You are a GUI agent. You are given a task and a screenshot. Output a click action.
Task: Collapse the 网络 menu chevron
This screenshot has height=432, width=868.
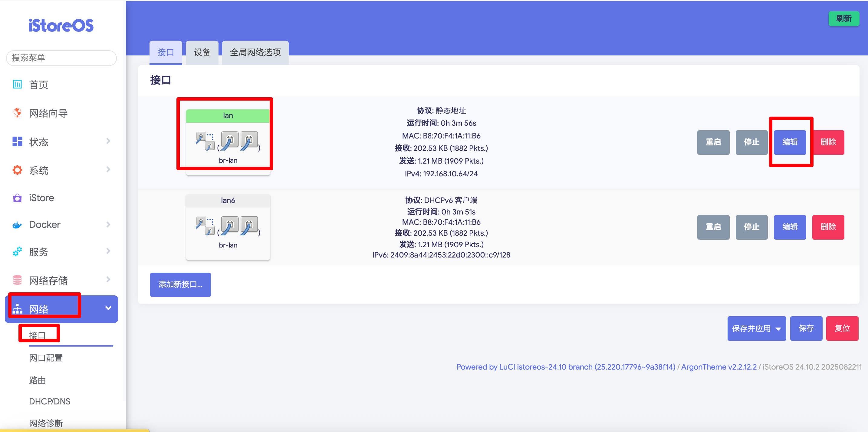click(108, 308)
